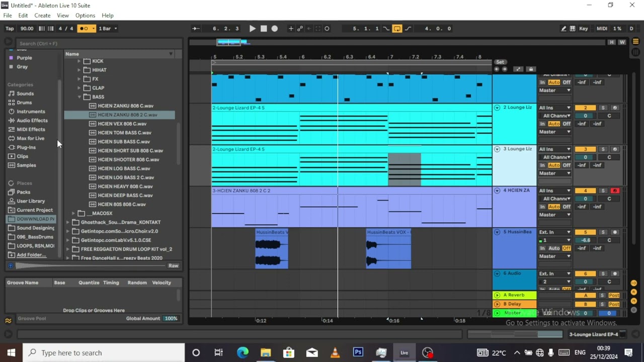Expand the CLAP folder
644x362 pixels.
tap(79, 88)
